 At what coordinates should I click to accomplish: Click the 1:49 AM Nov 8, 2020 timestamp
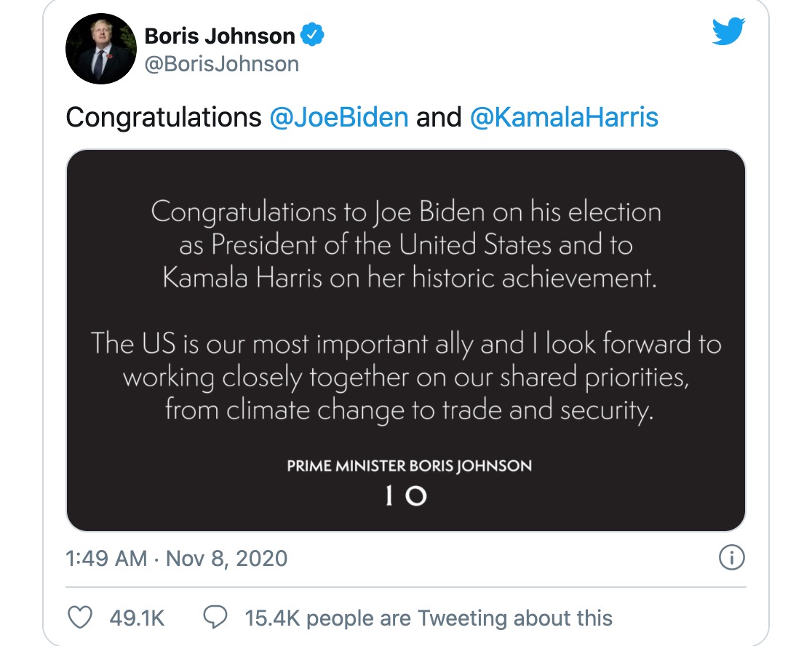coord(177,559)
